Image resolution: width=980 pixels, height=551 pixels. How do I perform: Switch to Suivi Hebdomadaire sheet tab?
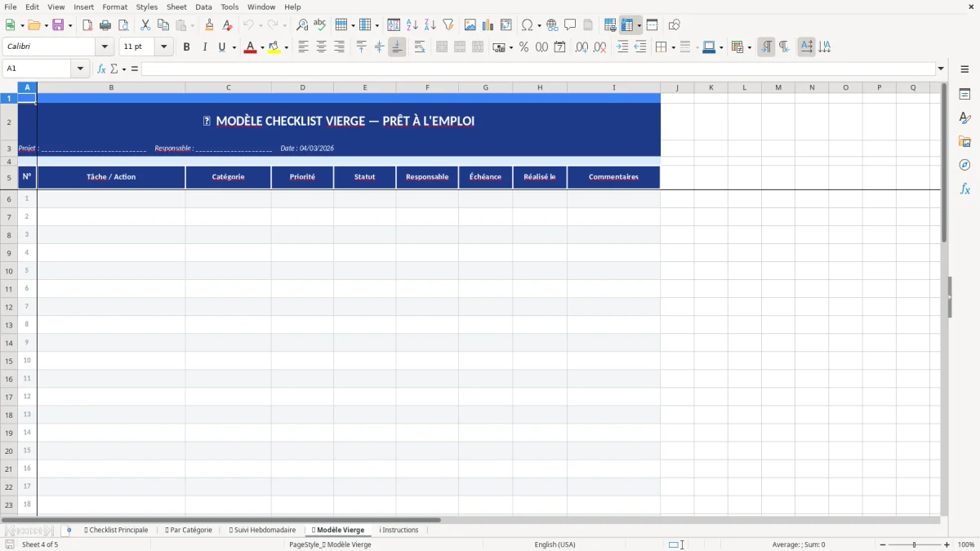tap(262, 530)
